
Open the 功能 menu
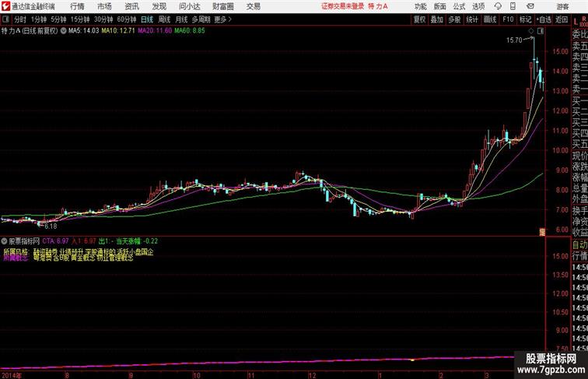tap(421, 6)
